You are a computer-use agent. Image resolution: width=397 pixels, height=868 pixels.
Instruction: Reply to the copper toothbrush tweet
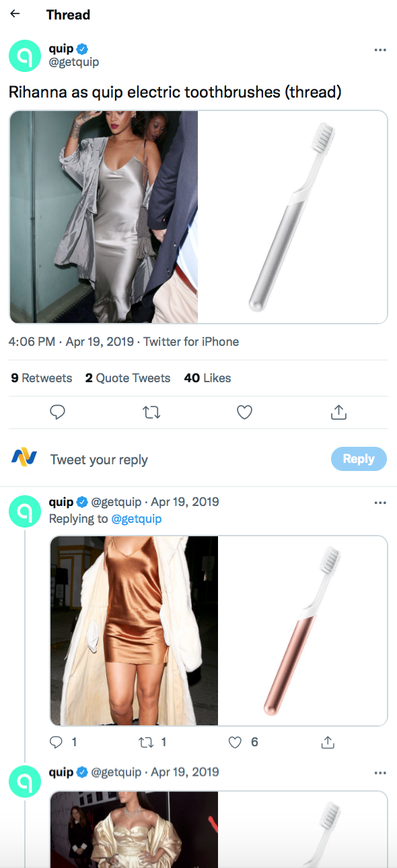(x=56, y=742)
